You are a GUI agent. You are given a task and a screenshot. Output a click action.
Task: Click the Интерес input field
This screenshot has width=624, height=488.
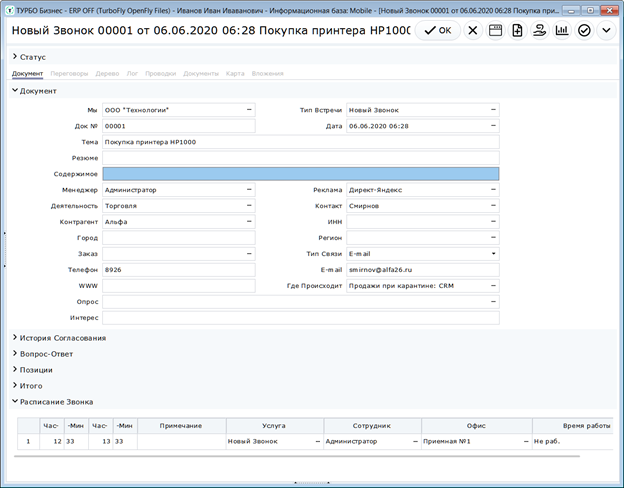(300, 318)
